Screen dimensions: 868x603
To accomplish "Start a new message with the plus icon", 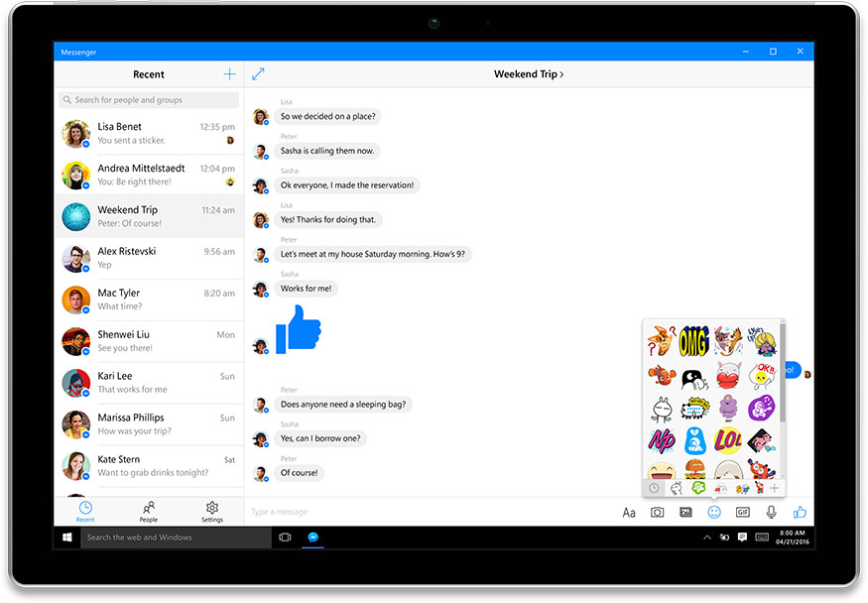I will pyautogui.click(x=229, y=74).
